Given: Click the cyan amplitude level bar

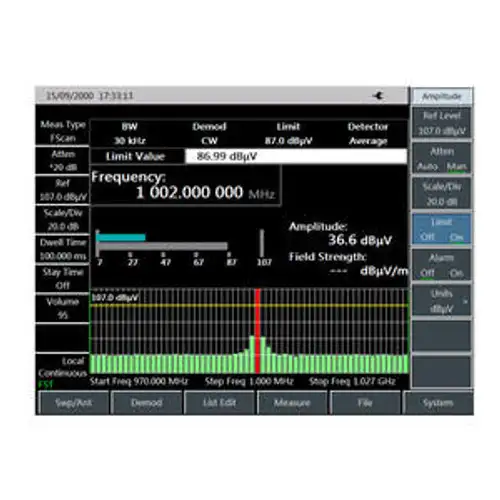Looking at the screenshot, I should (121, 237).
